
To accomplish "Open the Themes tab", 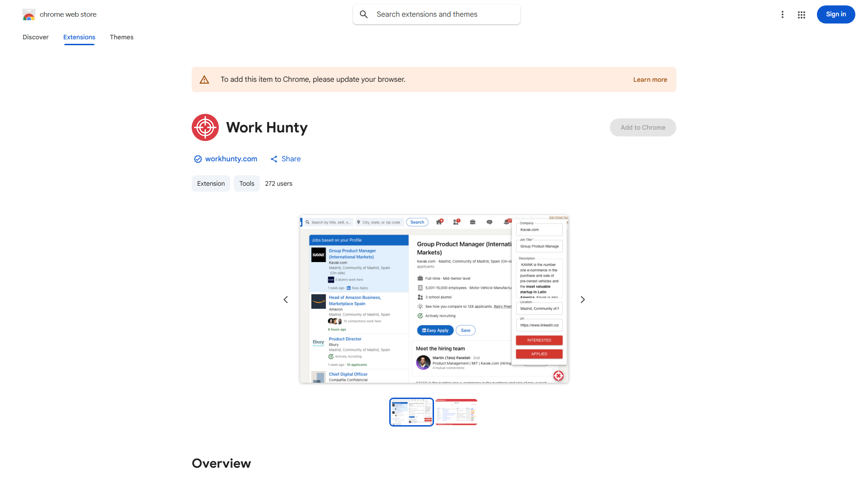I will click(122, 37).
